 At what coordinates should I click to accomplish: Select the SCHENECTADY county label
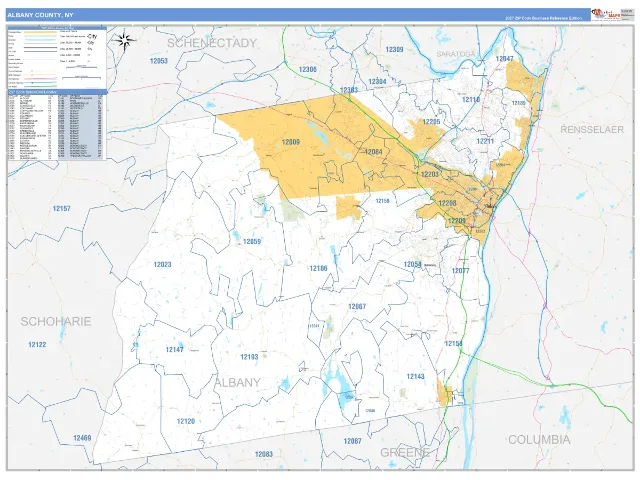[211, 43]
